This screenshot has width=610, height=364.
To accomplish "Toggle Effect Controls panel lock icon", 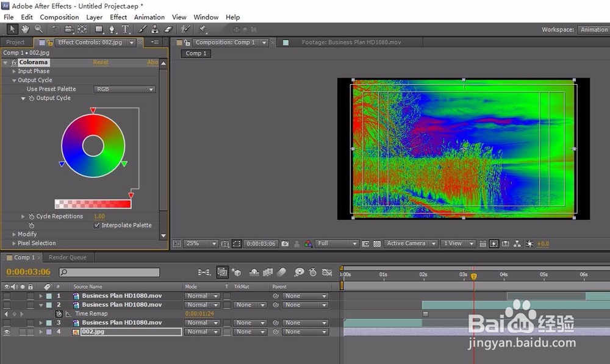I will click(49, 43).
